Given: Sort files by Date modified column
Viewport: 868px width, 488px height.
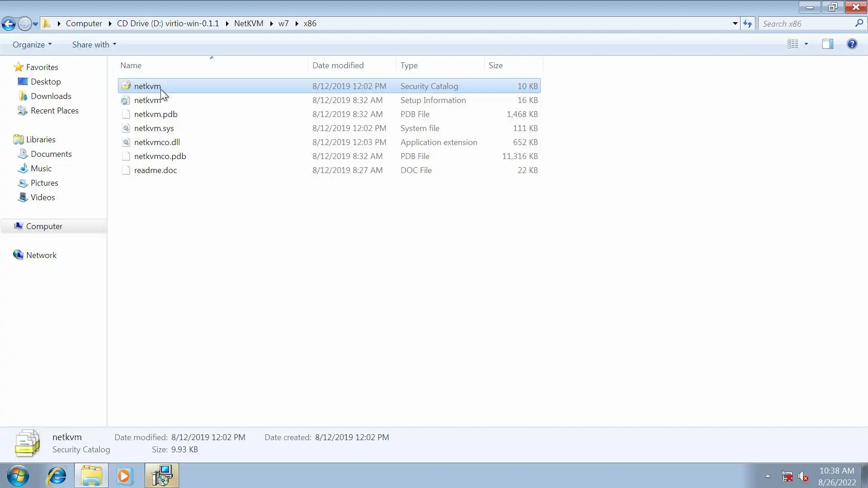Looking at the screenshot, I should 338,66.
